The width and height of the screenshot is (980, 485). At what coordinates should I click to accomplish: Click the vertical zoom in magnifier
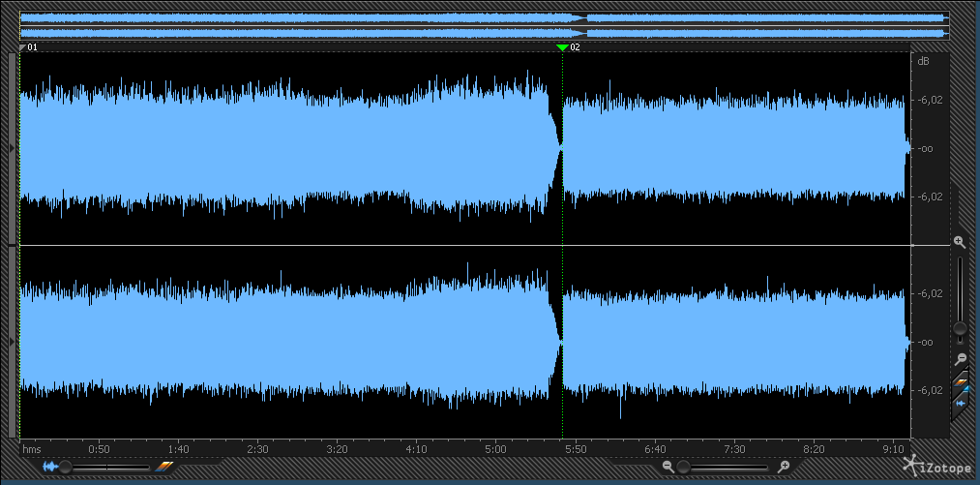[x=960, y=242]
